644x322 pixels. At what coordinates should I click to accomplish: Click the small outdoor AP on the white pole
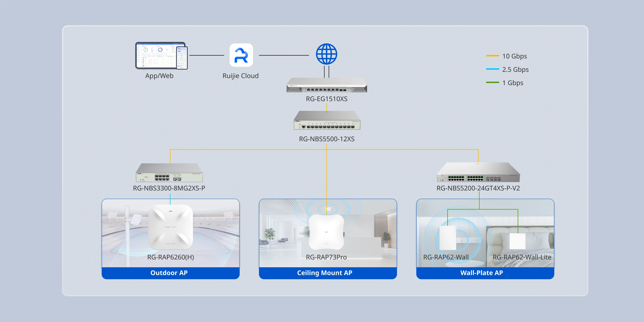(136, 219)
